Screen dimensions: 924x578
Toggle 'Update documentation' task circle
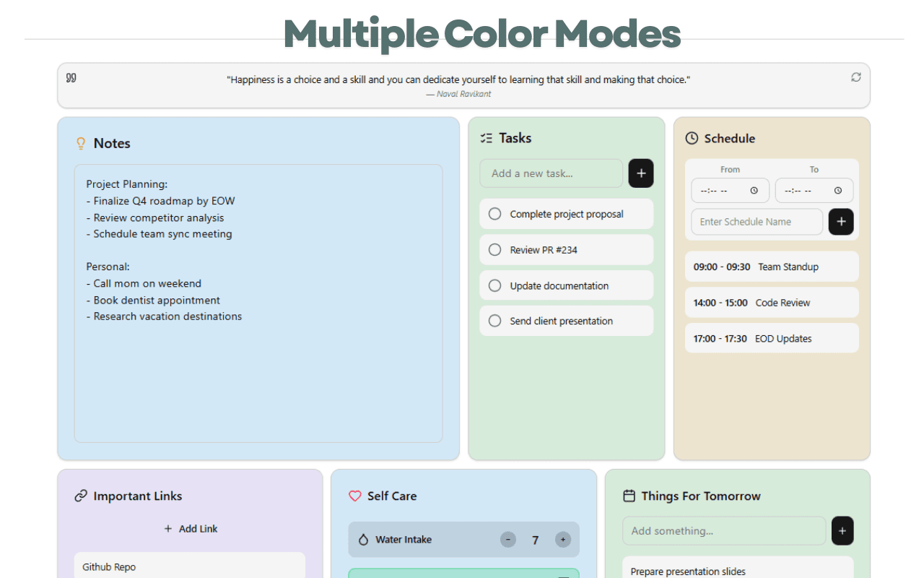click(494, 285)
